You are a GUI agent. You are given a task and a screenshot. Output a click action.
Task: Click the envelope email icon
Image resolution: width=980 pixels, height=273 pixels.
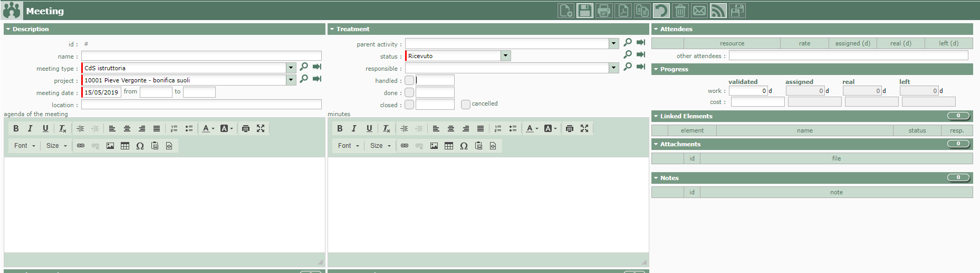pos(699,11)
